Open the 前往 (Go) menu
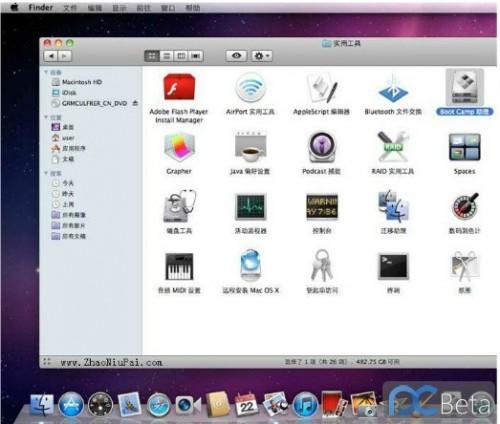Image resolution: width=500 pixels, height=424 pixels. [x=144, y=8]
